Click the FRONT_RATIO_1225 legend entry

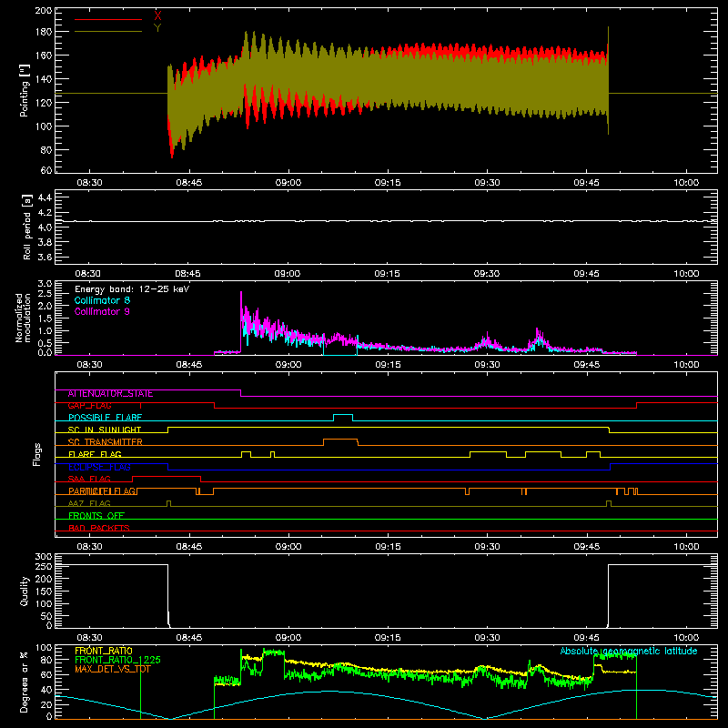[118, 660]
